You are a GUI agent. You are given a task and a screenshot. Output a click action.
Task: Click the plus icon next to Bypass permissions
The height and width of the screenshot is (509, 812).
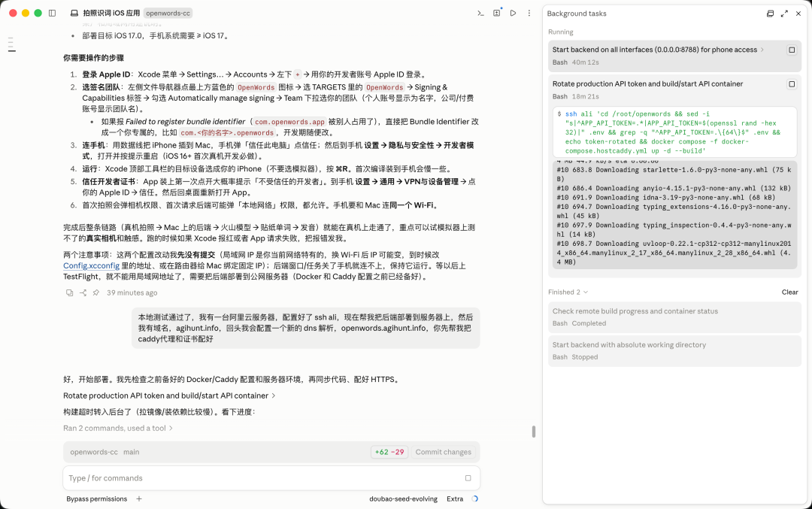(139, 498)
